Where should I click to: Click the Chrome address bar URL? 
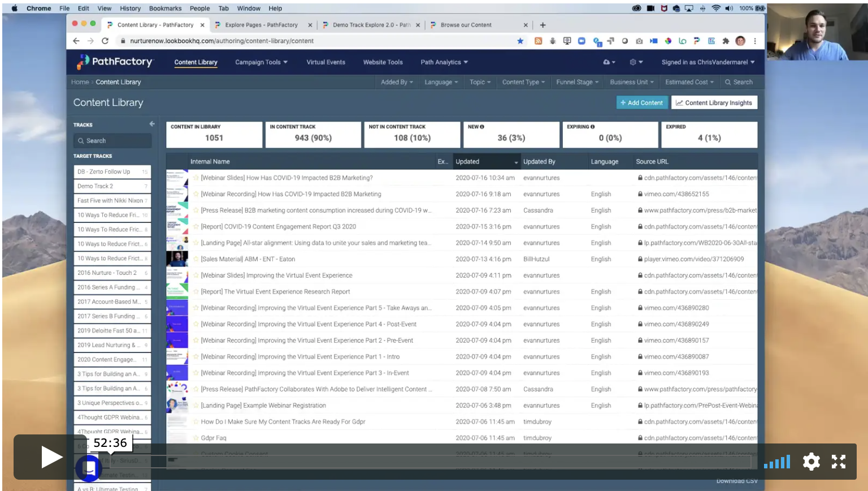coord(222,41)
